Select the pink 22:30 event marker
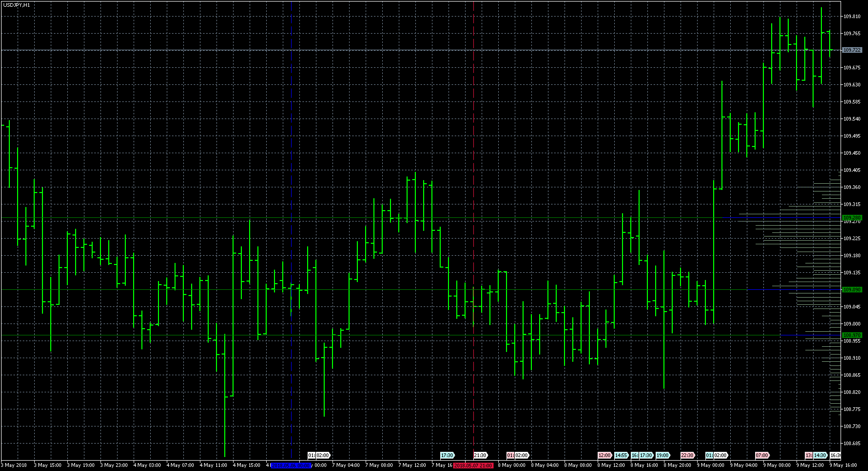 (x=687, y=455)
